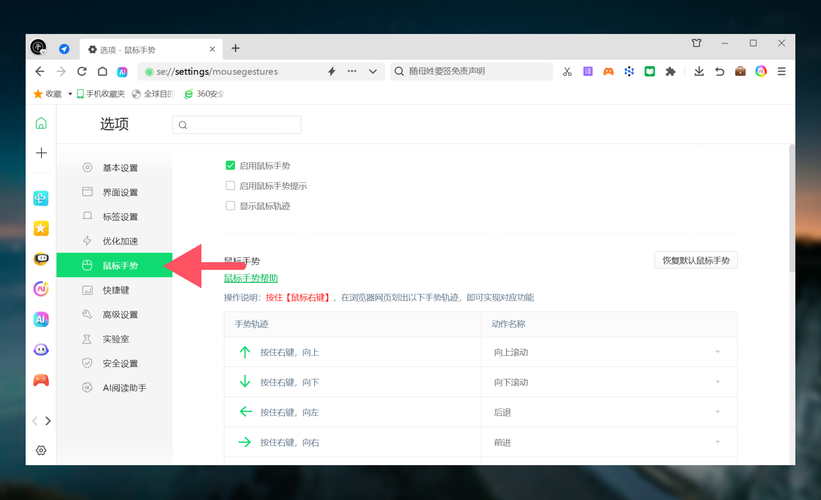Close the 选项 - 鼠标手势 tab
The image size is (821, 500).
(212, 49)
